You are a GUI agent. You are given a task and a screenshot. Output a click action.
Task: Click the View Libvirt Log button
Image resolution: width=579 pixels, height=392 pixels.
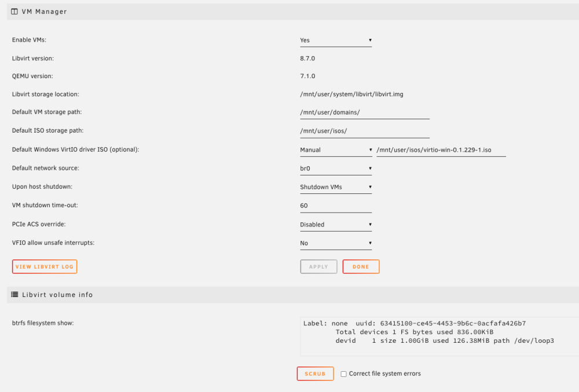coord(45,266)
